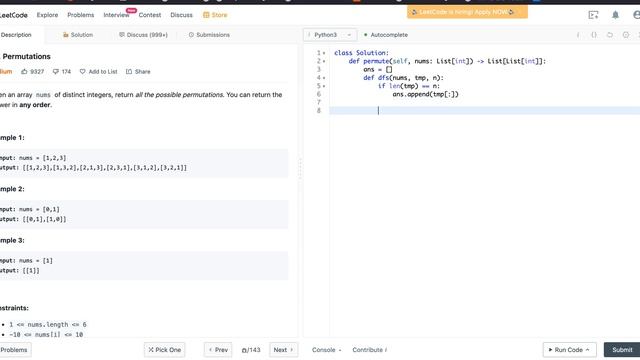Open notifications bell
This screenshot has height=360, width=640.
(615, 15)
